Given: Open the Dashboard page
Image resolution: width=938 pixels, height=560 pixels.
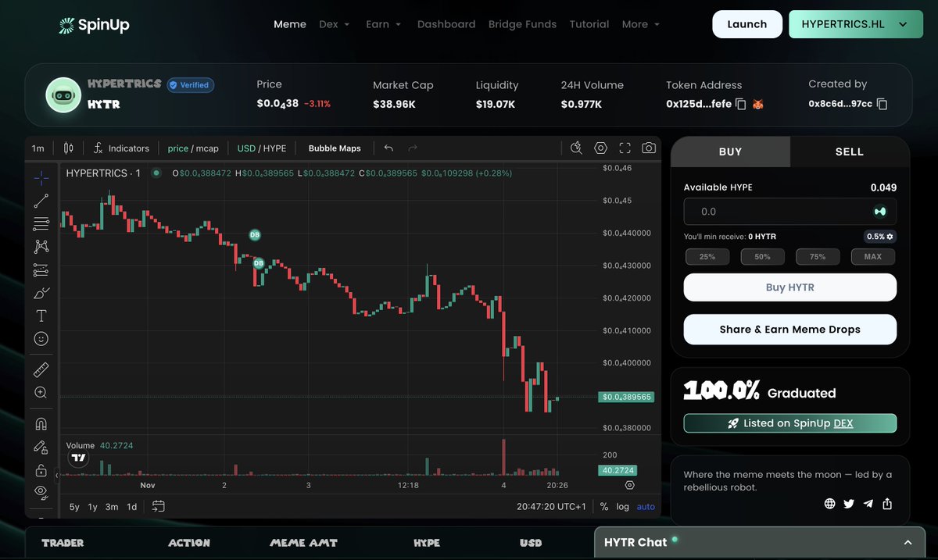Looking at the screenshot, I should pyautogui.click(x=446, y=24).
